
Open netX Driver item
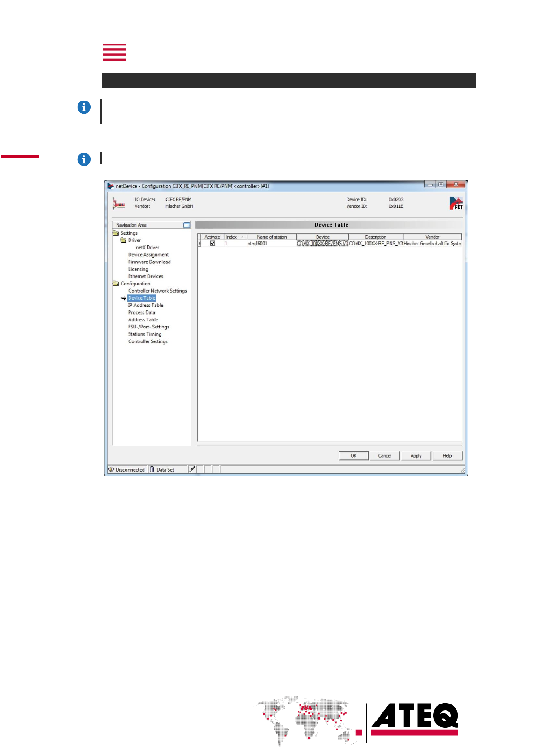coord(148,247)
